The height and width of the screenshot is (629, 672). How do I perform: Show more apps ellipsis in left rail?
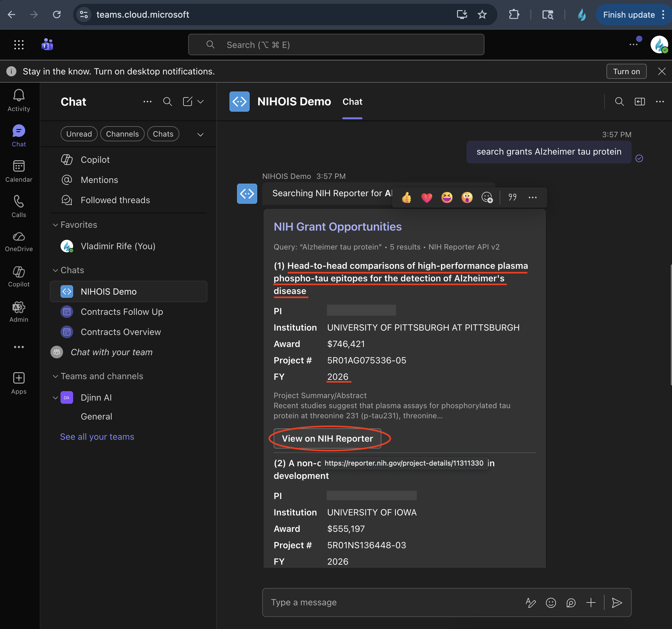(x=19, y=347)
